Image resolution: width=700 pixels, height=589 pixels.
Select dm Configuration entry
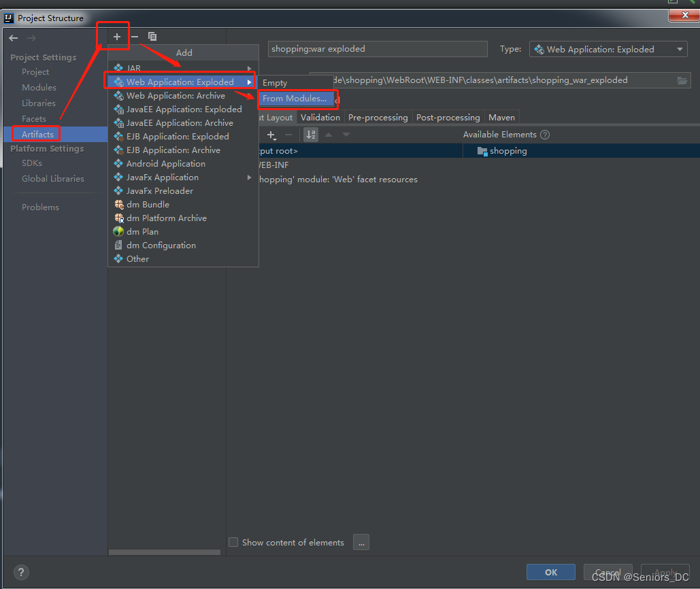183,246
